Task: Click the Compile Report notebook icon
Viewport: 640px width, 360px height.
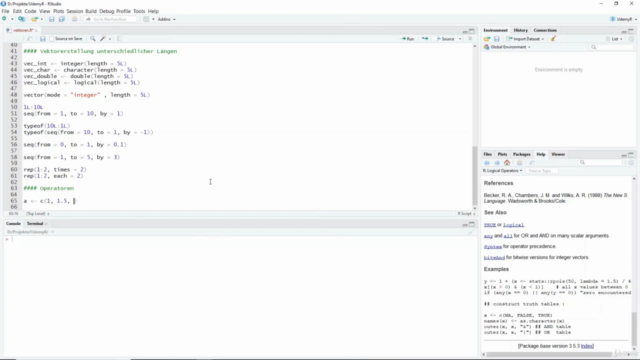Action: pos(119,39)
